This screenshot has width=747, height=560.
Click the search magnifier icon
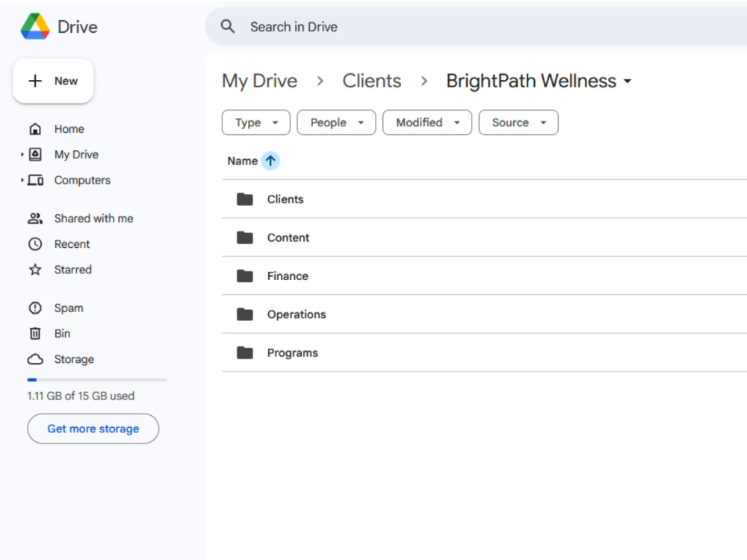click(228, 27)
